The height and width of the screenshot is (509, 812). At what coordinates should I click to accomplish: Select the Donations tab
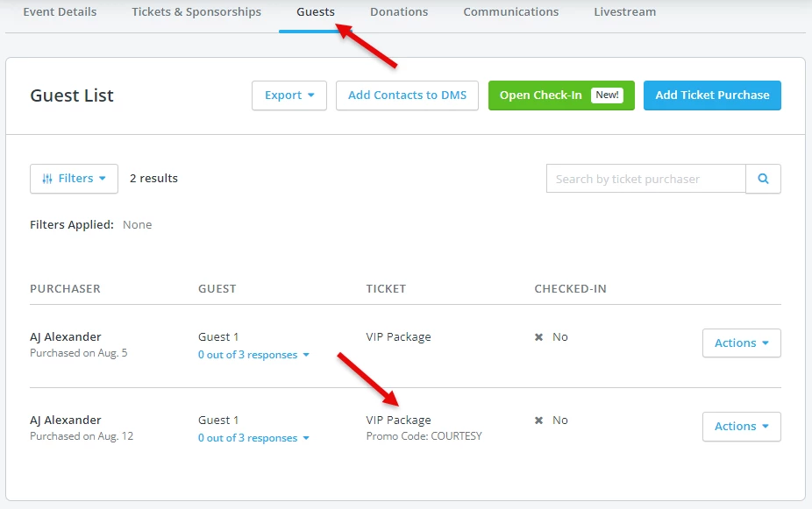click(399, 11)
